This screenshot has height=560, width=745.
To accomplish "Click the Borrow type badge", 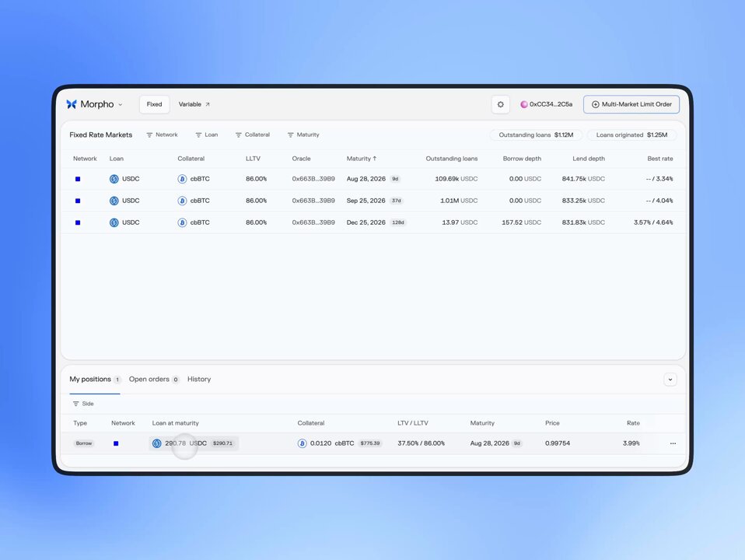I will coord(84,443).
